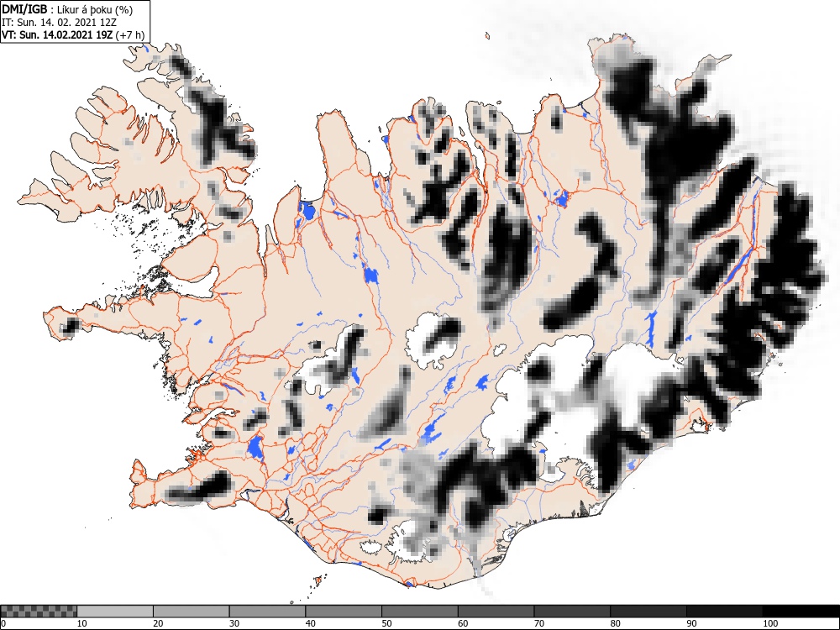Click the legend label '10'
Viewport: 840px width, 630px height.
82,623
